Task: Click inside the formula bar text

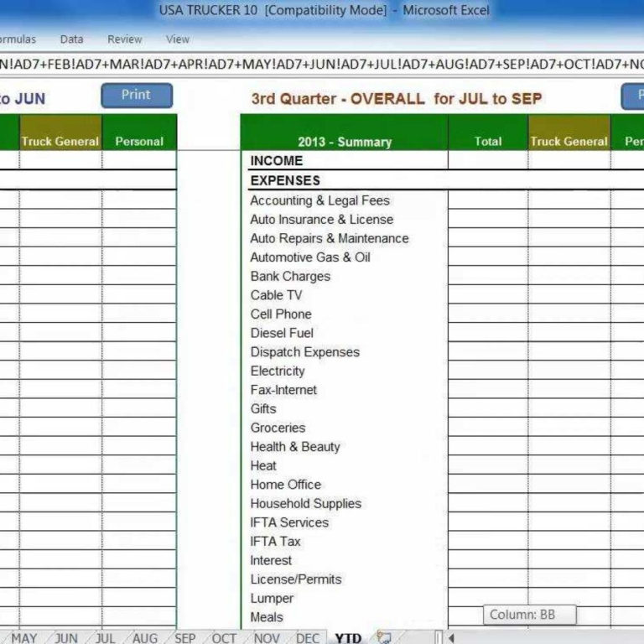Action: 322,64
